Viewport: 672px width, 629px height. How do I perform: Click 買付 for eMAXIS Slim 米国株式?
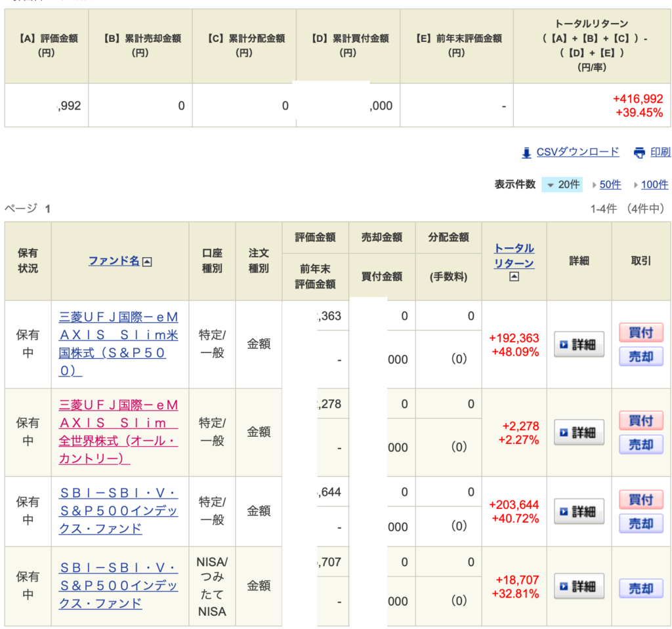[640, 333]
